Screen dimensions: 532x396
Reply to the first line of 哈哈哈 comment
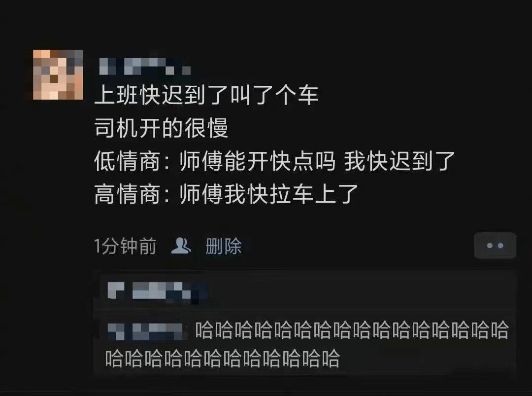tap(352, 330)
